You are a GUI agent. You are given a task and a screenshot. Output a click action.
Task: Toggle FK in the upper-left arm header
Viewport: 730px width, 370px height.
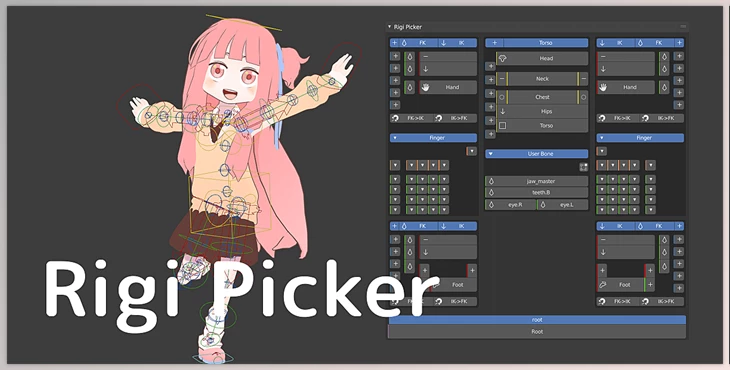[x=418, y=43]
